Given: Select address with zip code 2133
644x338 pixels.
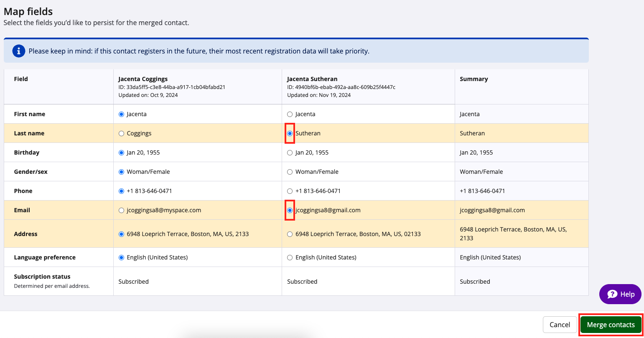Looking at the screenshot, I should 122,234.
